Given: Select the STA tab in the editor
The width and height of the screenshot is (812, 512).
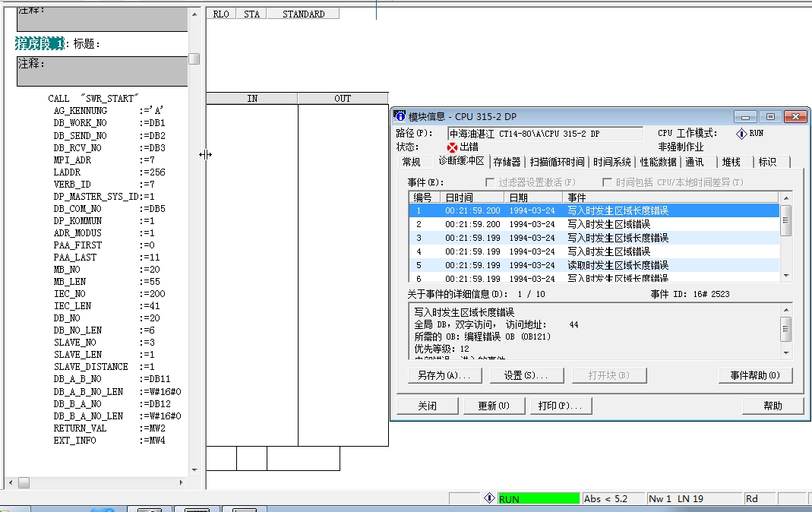Looking at the screenshot, I should 251,13.
